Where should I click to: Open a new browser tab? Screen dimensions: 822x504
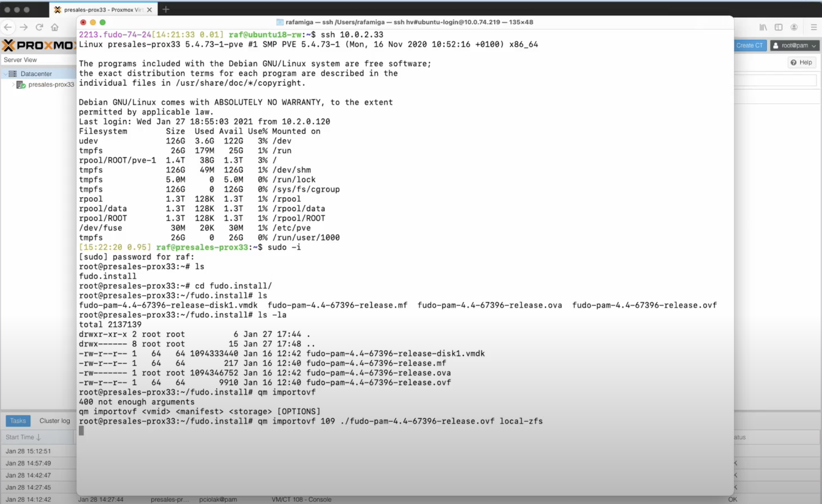[166, 9]
